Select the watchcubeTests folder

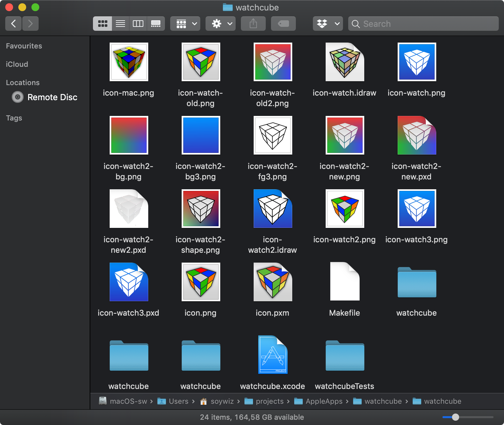[345, 356]
